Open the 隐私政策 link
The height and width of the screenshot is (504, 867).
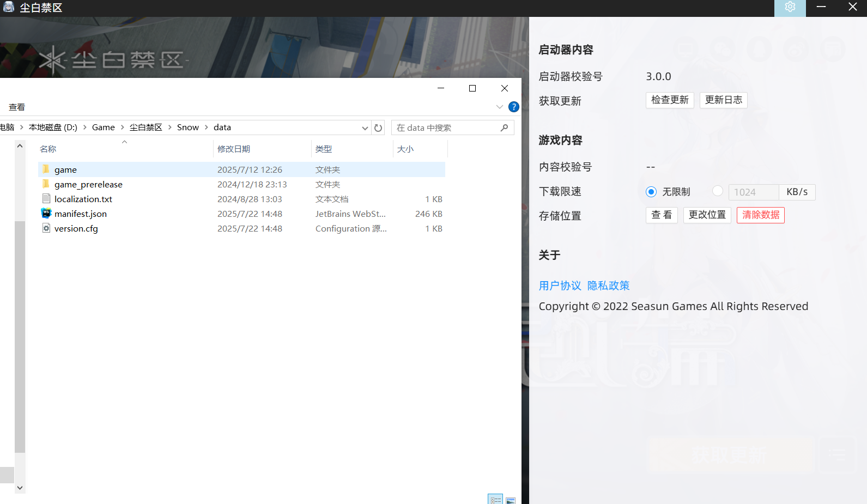609,286
